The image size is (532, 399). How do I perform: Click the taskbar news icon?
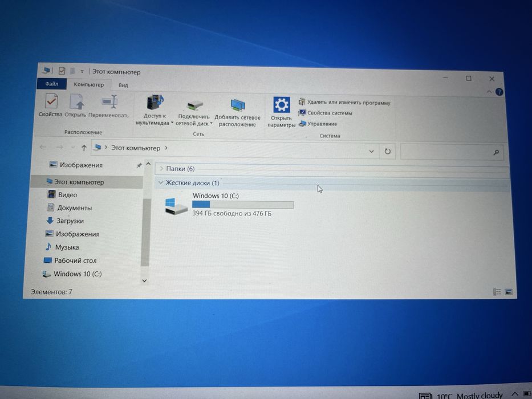tap(425, 396)
